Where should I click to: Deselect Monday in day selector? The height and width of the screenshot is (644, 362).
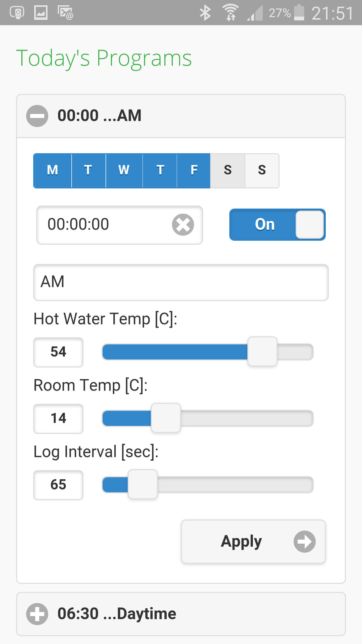click(x=53, y=171)
